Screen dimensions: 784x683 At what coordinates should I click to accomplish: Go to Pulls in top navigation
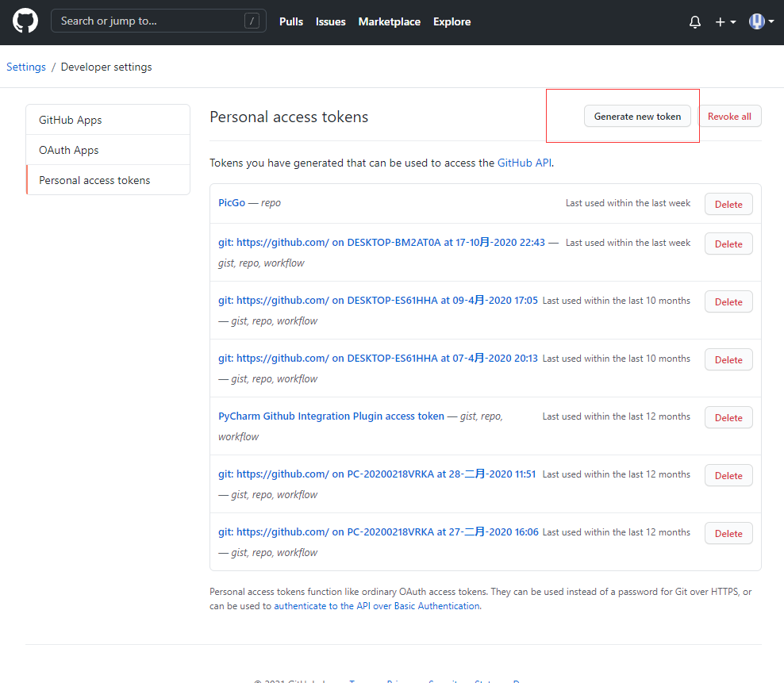pos(291,21)
